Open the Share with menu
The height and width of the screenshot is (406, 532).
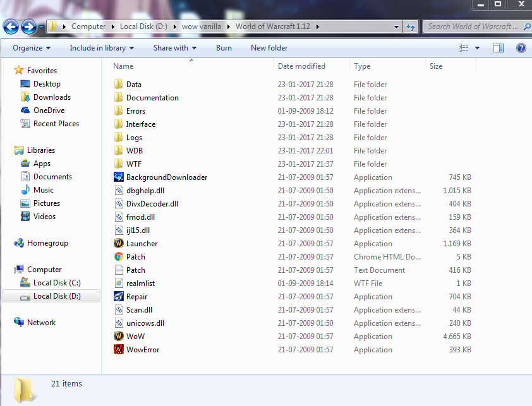175,48
